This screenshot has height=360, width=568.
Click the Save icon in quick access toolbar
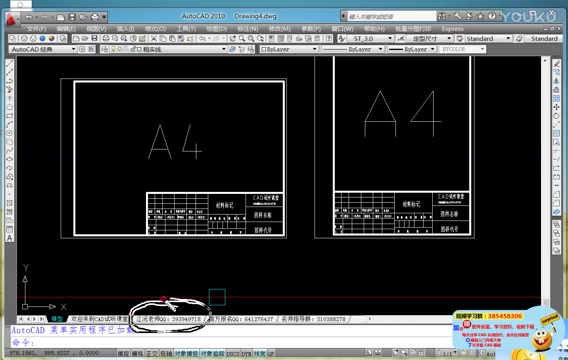(72, 17)
